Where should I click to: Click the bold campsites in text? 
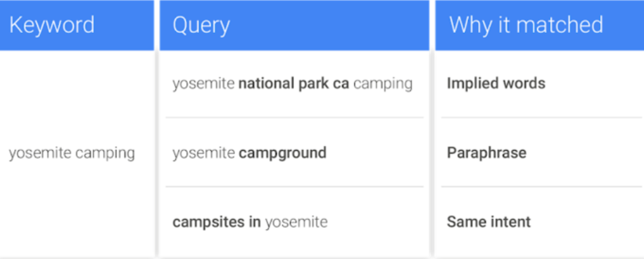click(x=217, y=222)
